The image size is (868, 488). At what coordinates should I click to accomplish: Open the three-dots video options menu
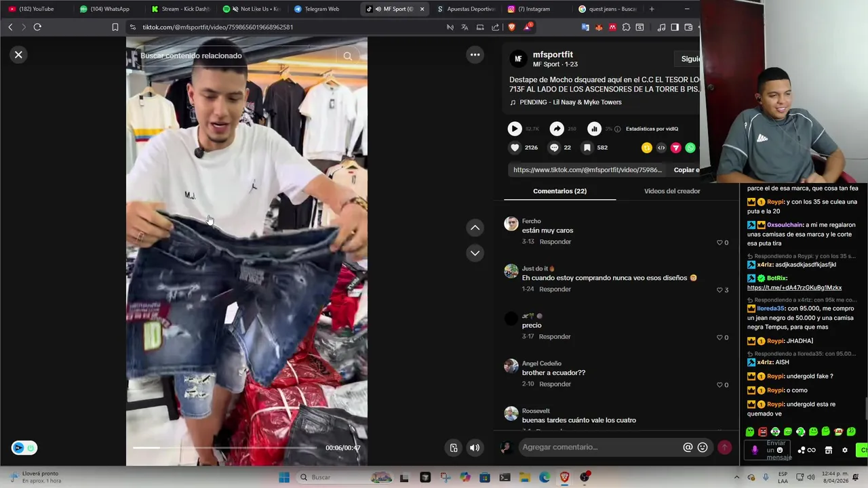[x=475, y=55]
